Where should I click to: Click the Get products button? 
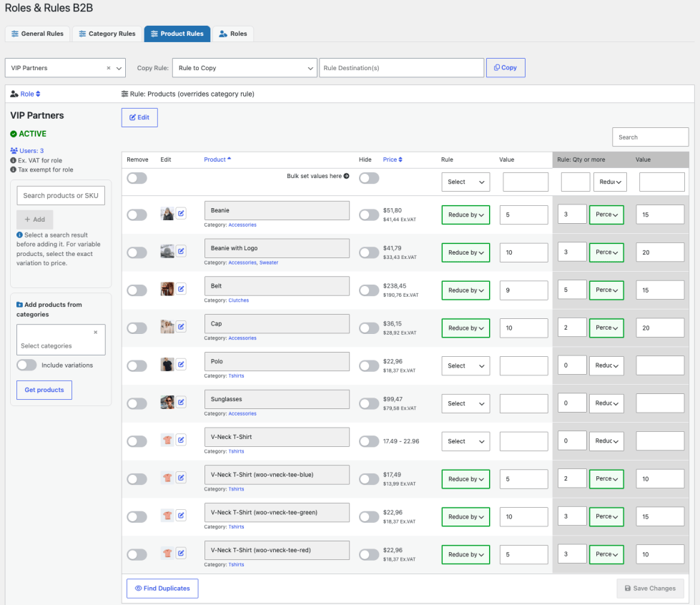[44, 390]
